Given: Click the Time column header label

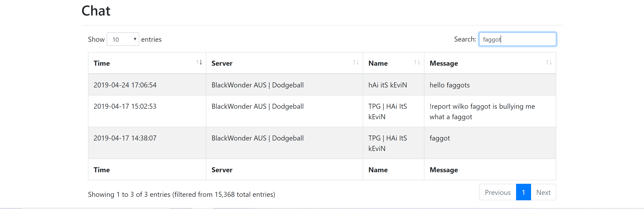Looking at the screenshot, I should (x=101, y=63).
